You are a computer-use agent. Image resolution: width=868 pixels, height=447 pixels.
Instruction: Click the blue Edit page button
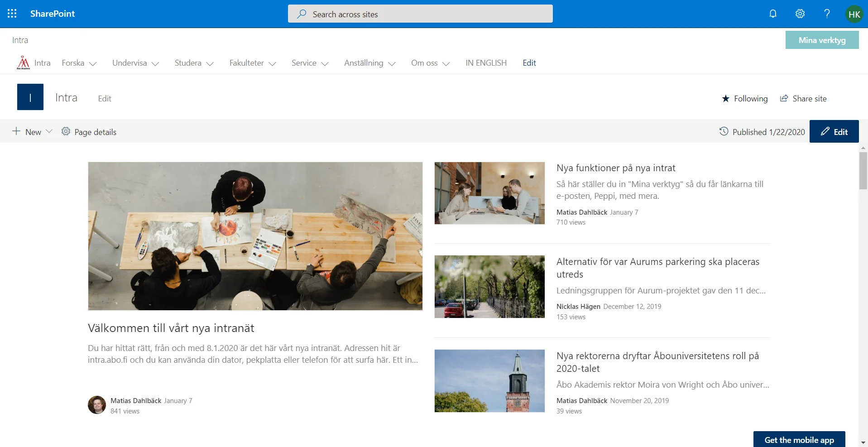(834, 131)
